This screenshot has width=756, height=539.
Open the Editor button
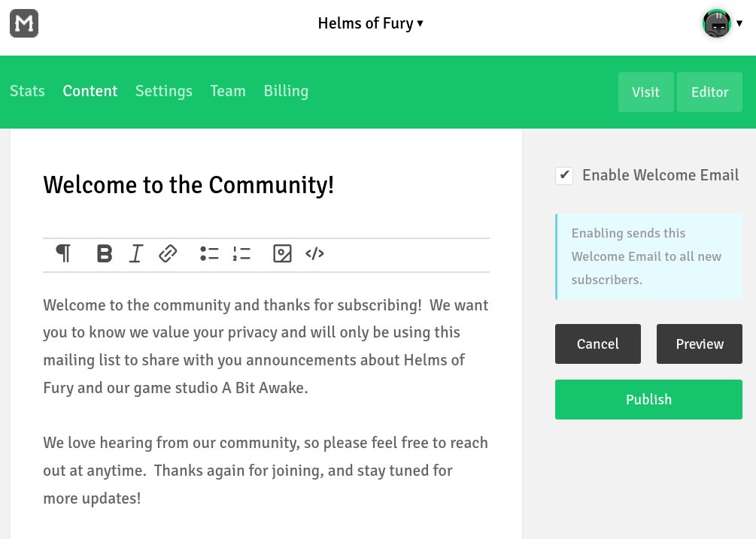pyautogui.click(x=709, y=92)
